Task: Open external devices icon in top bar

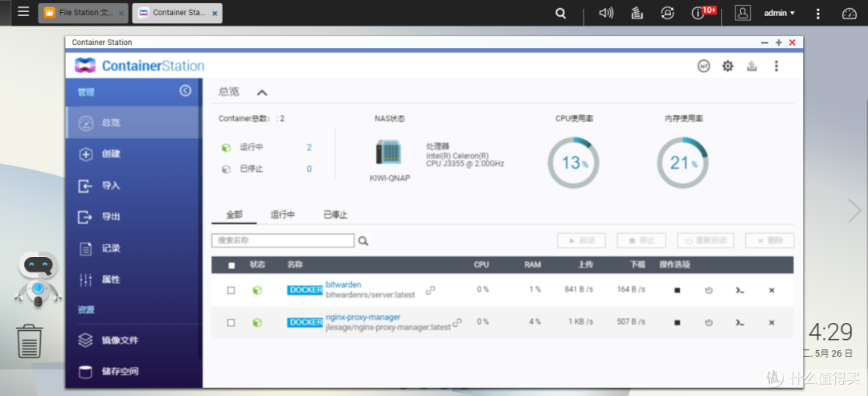Action: pyautogui.click(x=668, y=14)
